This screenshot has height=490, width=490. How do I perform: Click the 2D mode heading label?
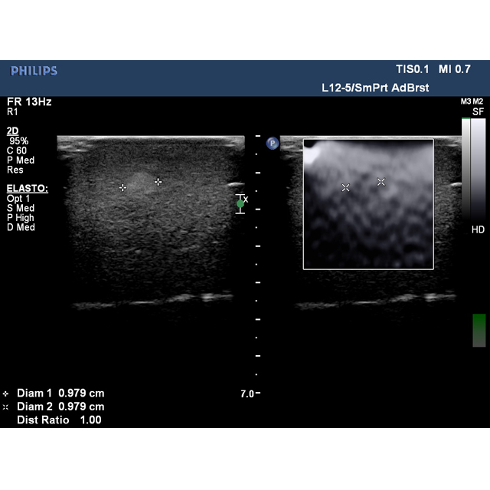tap(13, 131)
